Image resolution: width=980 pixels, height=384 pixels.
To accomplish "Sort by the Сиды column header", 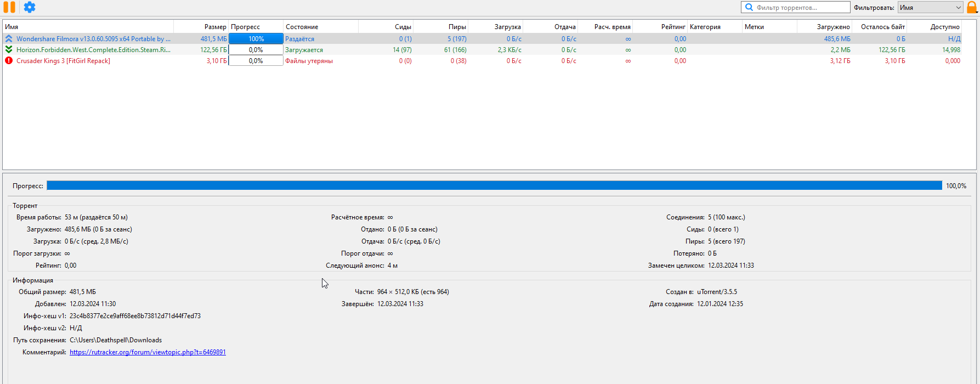I will coord(386,26).
